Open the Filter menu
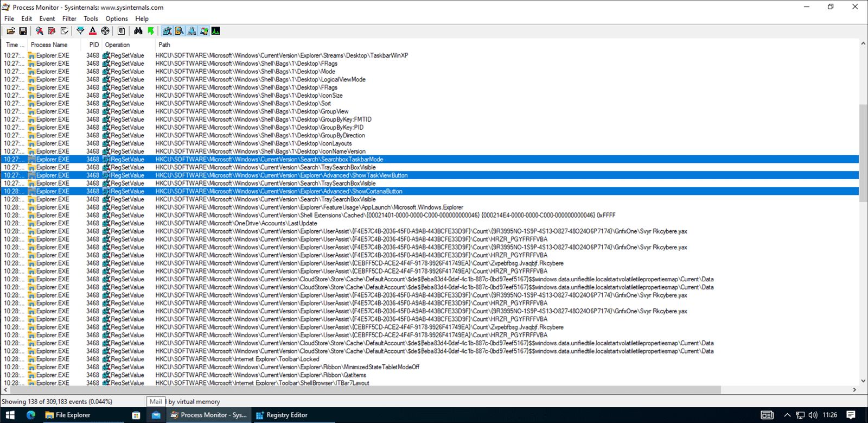The height and width of the screenshot is (423, 868). coord(69,18)
